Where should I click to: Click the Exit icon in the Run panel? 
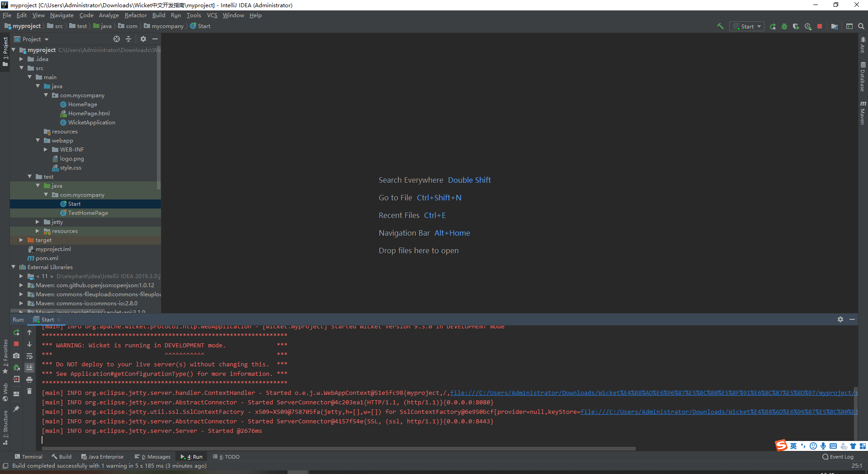pyautogui.click(x=16, y=379)
